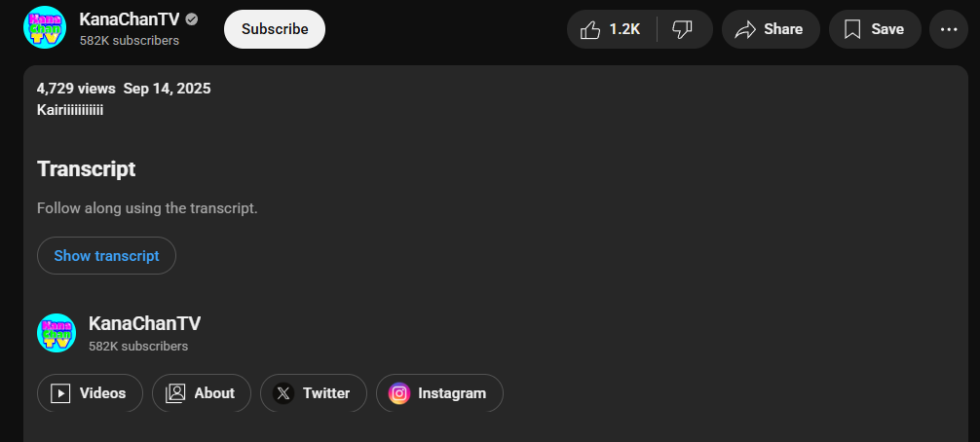The image size is (980, 442).
Task: Click the Save bookmark icon
Action: coord(852,29)
